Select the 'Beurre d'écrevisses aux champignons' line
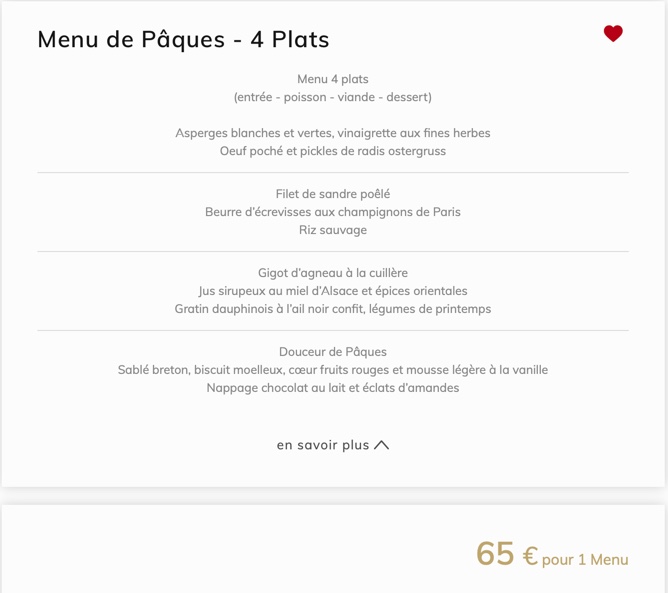 click(333, 212)
